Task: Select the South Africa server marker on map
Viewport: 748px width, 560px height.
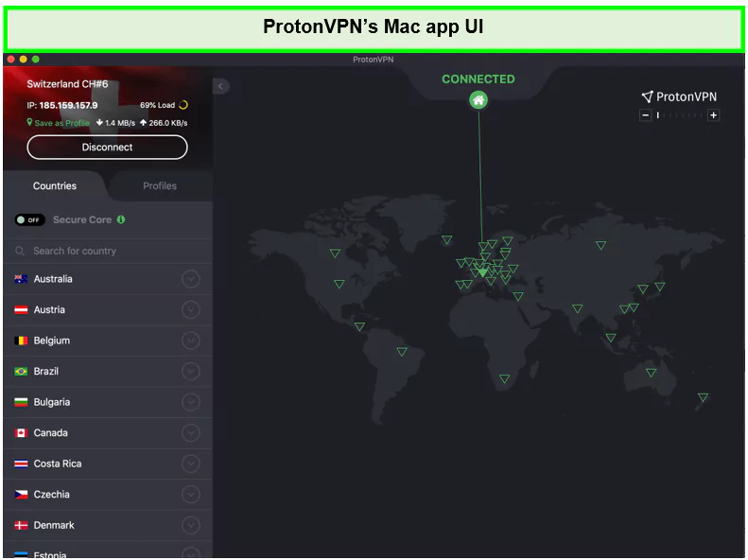Action: pyautogui.click(x=504, y=378)
